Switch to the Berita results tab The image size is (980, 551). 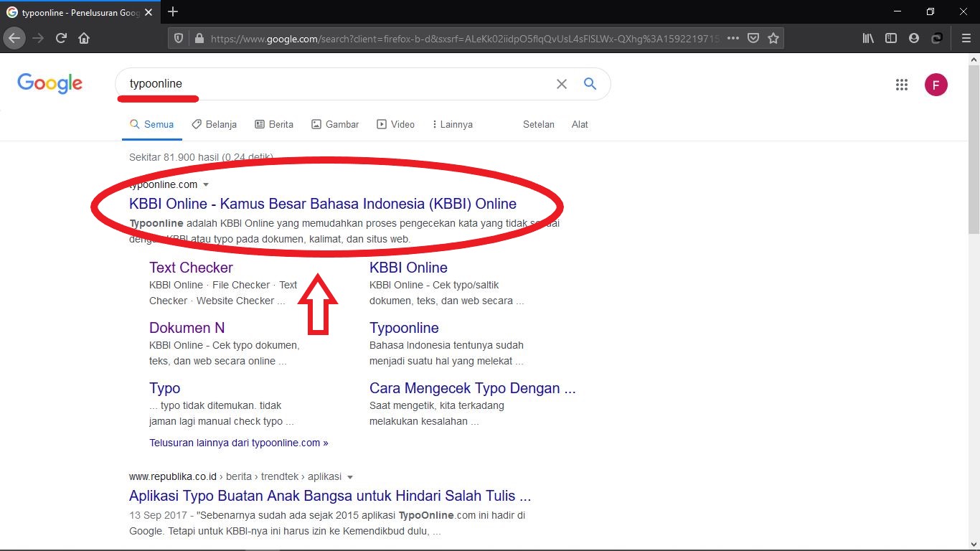point(274,125)
